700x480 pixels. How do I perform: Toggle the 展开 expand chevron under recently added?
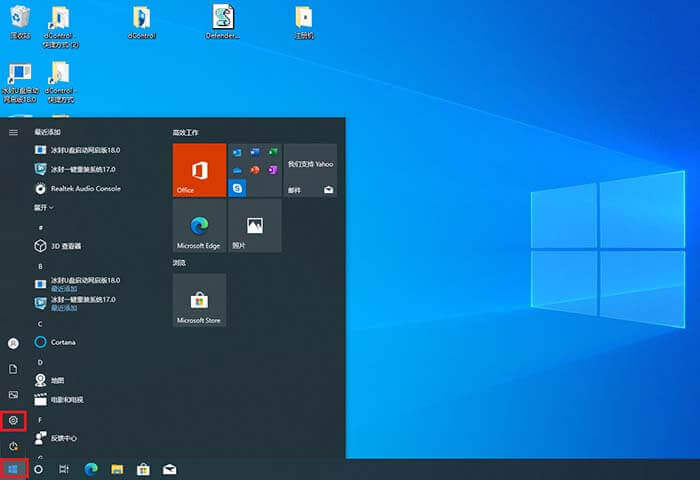pos(44,207)
